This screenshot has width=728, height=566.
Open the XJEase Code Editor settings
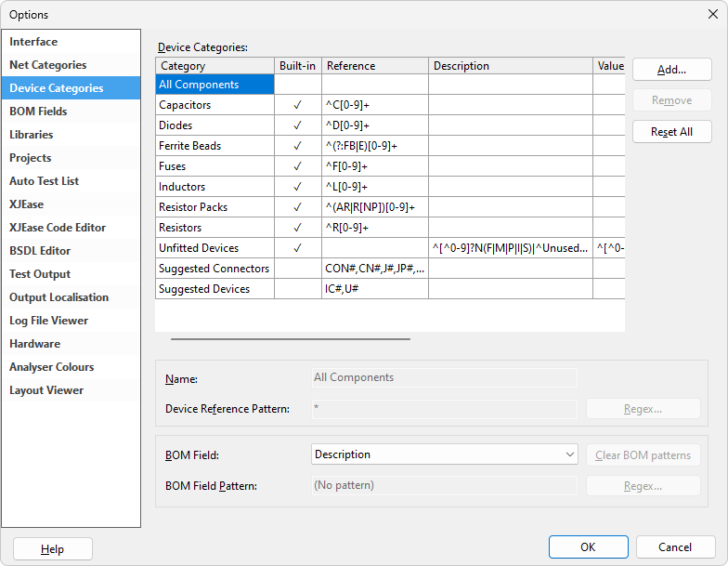click(x=58, y=228)
